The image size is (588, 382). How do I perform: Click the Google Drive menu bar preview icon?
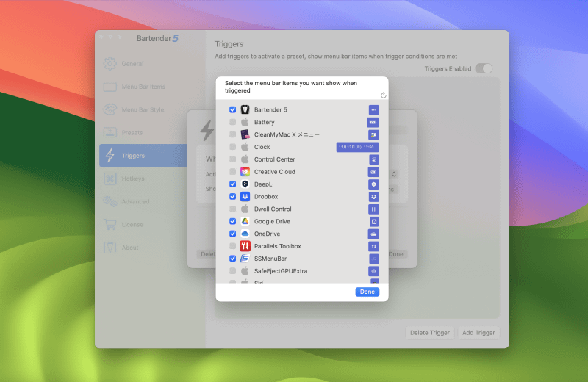point(374,221)
